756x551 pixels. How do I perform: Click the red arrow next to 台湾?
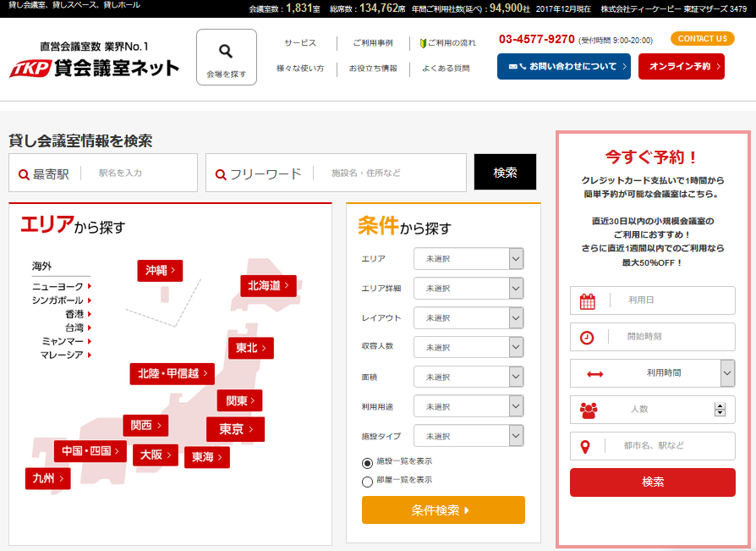point(90,328)
